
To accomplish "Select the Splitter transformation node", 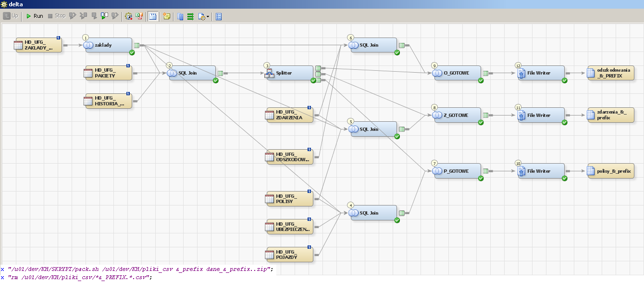I will pos(290,73).
